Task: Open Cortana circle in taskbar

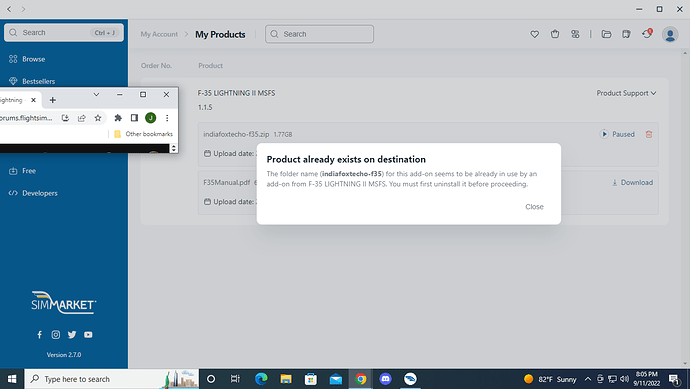Action: click(211, 379)
